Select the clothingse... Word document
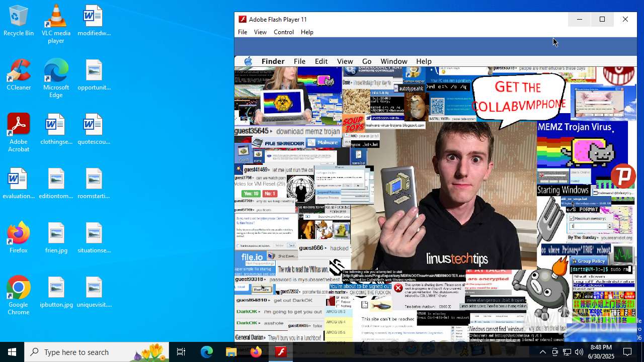This screenshot has height=362, width=644. click(56, 130)
